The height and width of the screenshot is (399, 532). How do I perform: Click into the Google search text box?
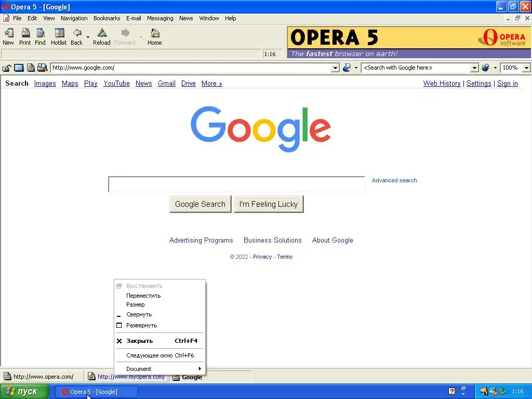[236, 184]
